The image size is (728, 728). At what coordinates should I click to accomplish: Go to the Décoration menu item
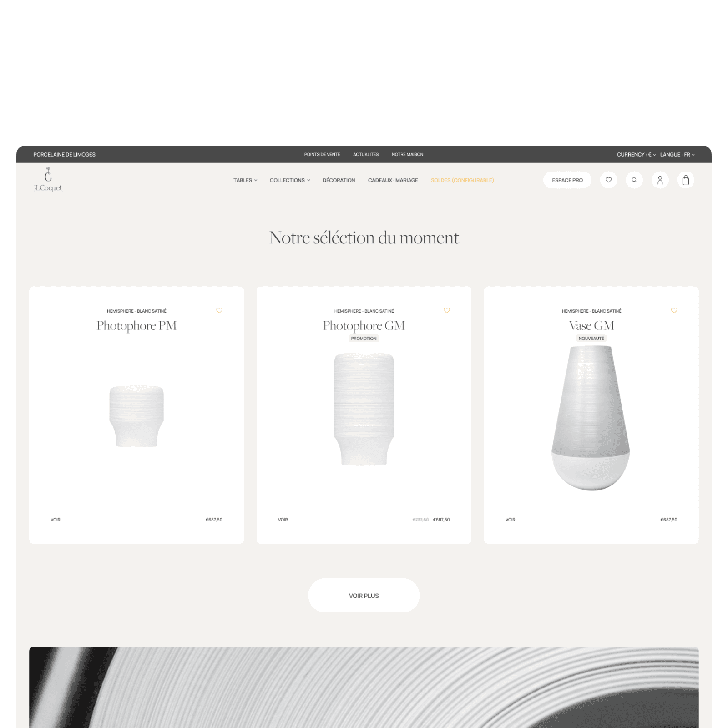click(339, 180)
